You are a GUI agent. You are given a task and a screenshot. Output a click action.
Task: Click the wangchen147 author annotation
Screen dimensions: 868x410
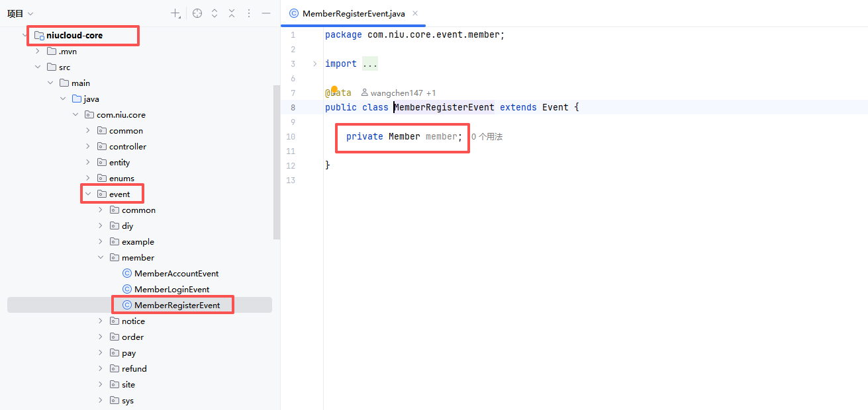(x=396, y=93)
